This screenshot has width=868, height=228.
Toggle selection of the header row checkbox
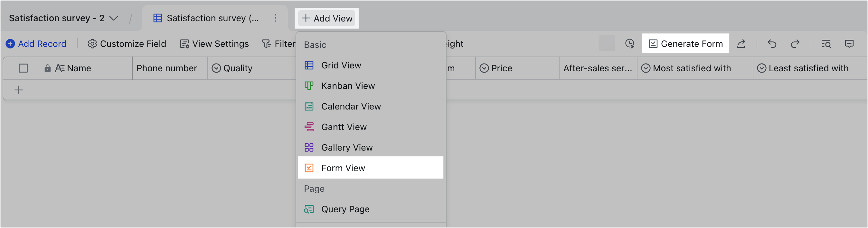click(23, 68)
